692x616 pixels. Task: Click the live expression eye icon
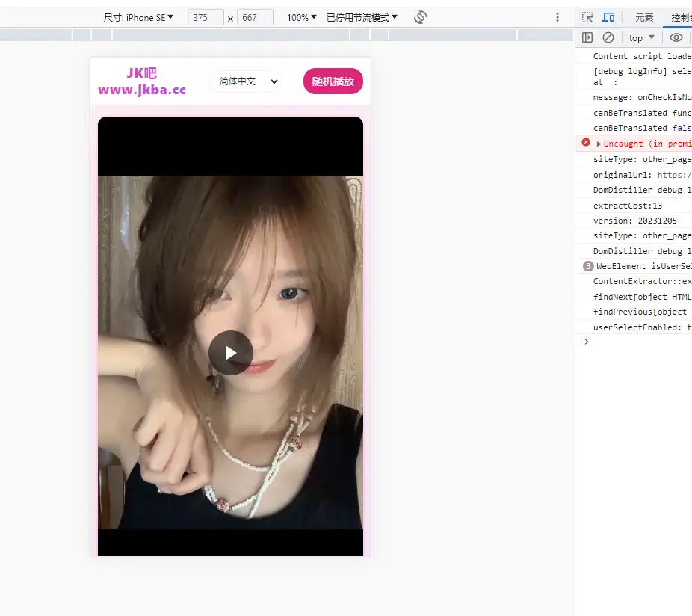pyautogui.click(x=676, y=37)
